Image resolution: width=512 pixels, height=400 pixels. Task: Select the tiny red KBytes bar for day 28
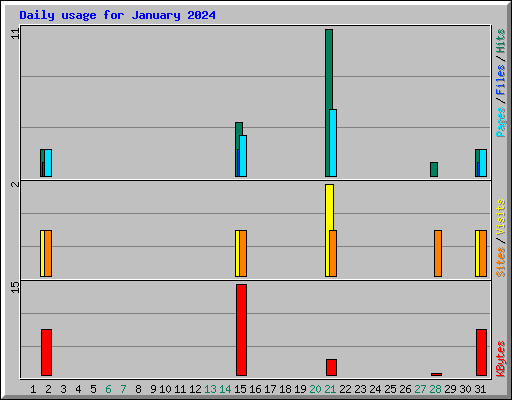(436, 374)
